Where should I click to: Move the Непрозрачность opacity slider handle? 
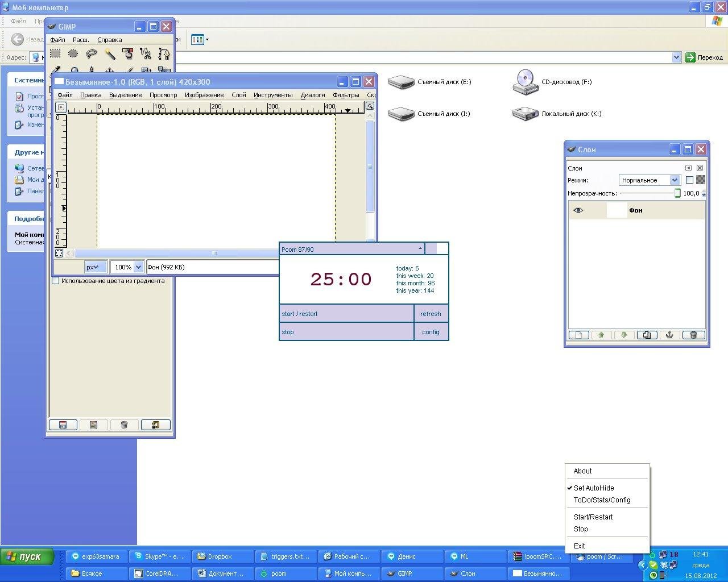[677, 193]
